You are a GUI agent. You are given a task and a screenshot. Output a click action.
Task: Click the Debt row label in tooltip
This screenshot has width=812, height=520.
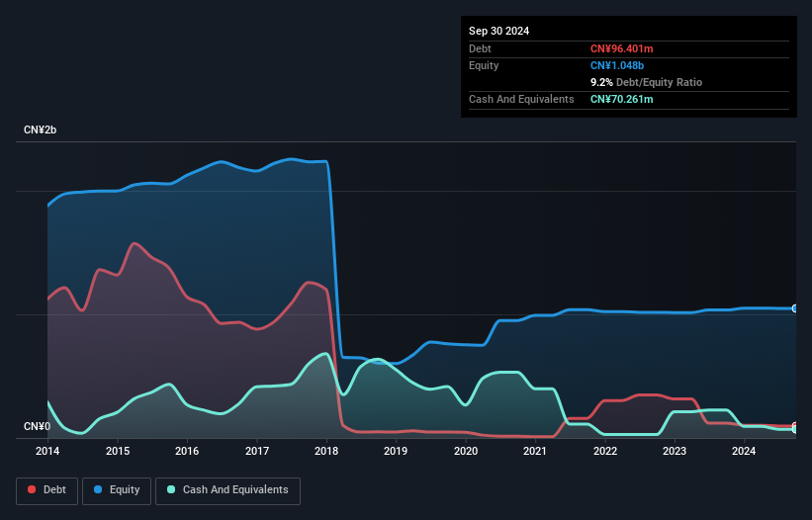pyautogui.click(x=480, y=48)
